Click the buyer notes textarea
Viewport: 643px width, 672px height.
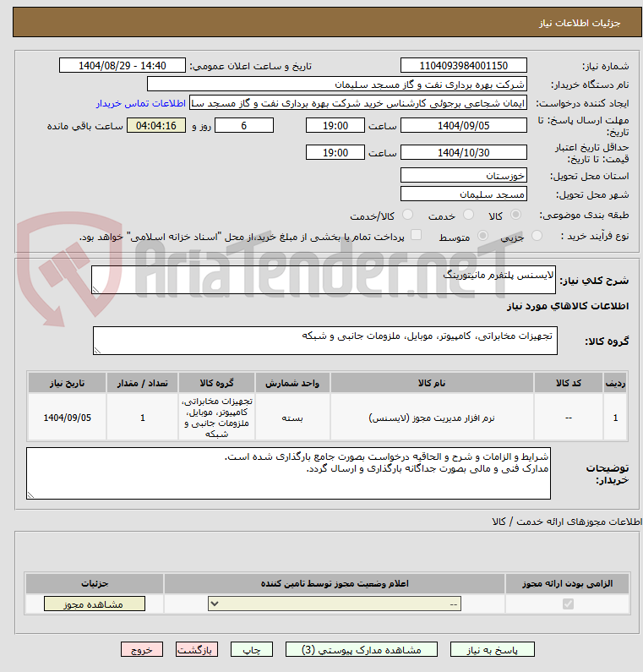(x=288, y=473)
